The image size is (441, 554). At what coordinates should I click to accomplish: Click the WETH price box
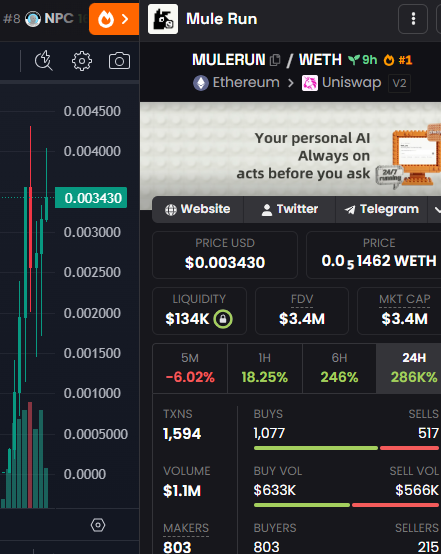click(x=374, y=255)
